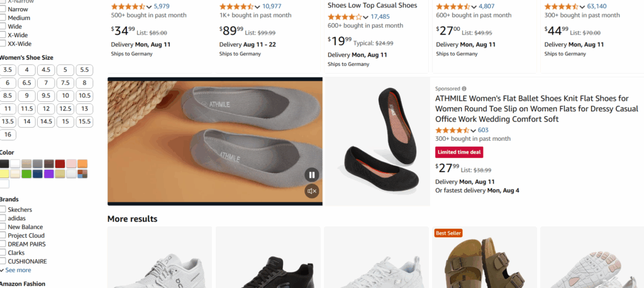Image resolution: width=644 pixels, height=288 pixels.
Task: Select women's shoe size 7.5
Action: point(65,83)
